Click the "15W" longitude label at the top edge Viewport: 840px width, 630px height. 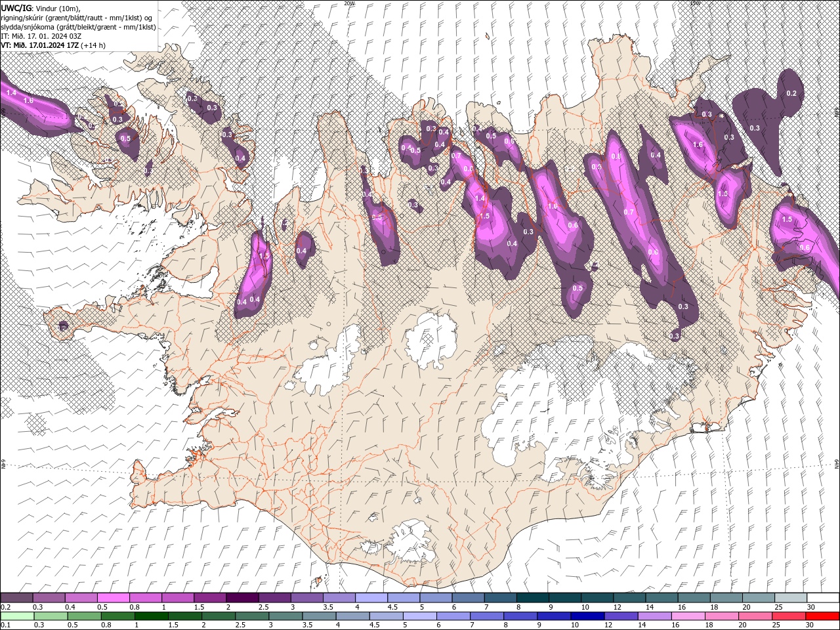coord(695,3)
